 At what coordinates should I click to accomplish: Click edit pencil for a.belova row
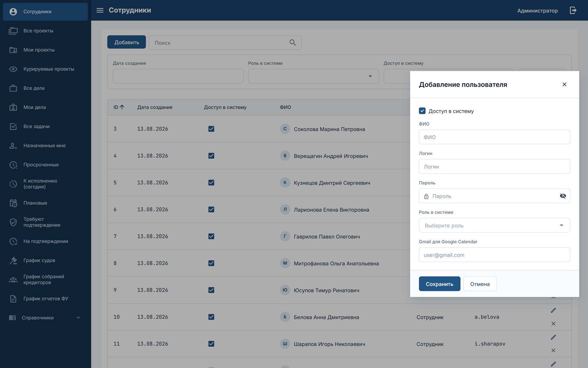pos(553,310)
